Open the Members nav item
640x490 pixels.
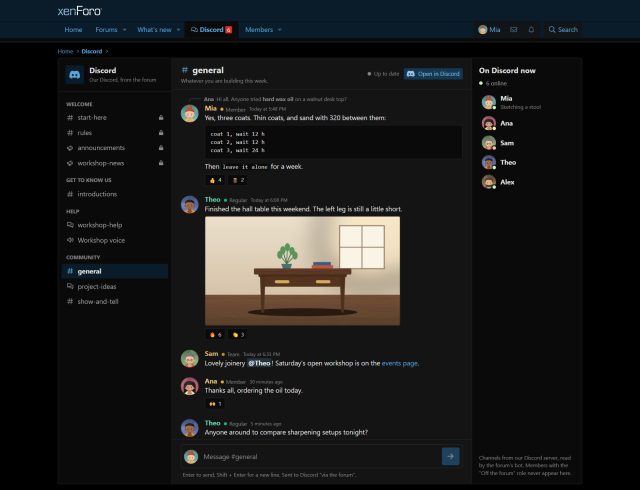[259, 29]
